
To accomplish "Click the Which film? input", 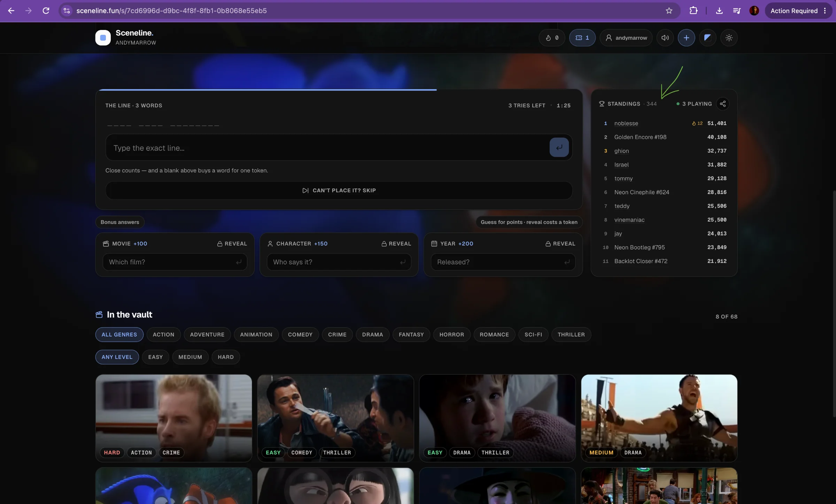I will 175,262.
